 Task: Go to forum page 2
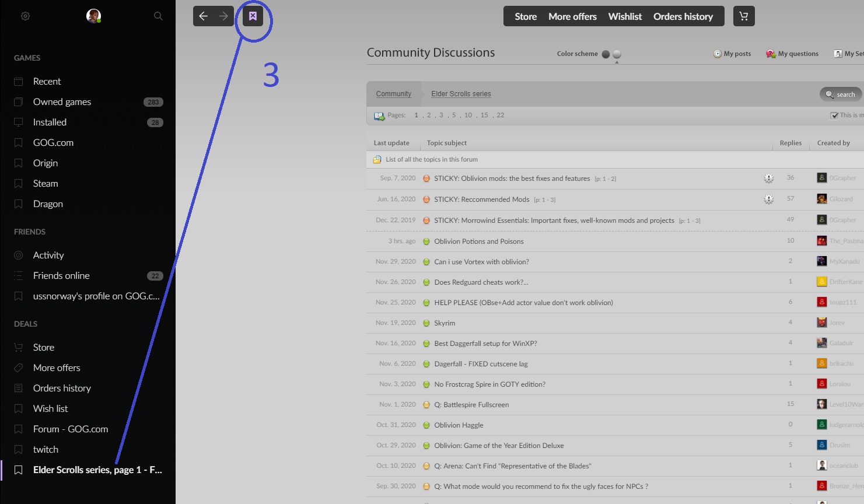pyautogui.click(x=429, y=115)
